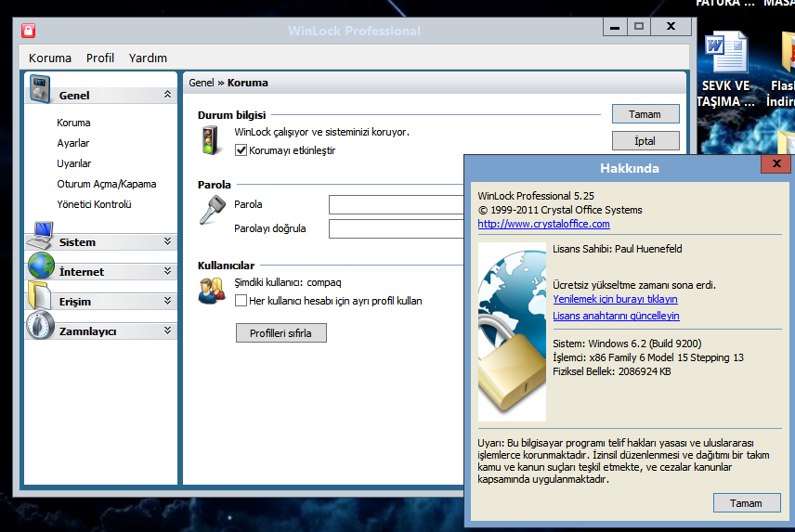Viewport: 795px width, 532px height.
Task: Click Tamam in the Hakkında dialog
Action: tap(747, 502)
